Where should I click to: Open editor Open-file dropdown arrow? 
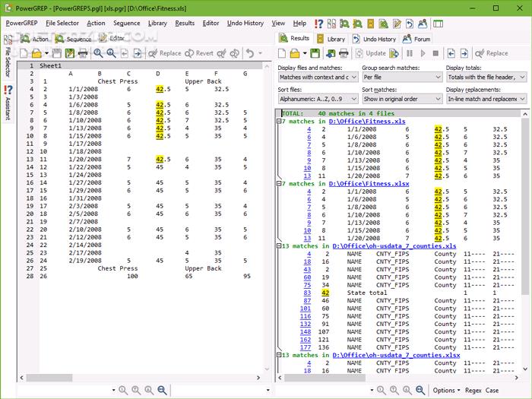click(46, 53)
